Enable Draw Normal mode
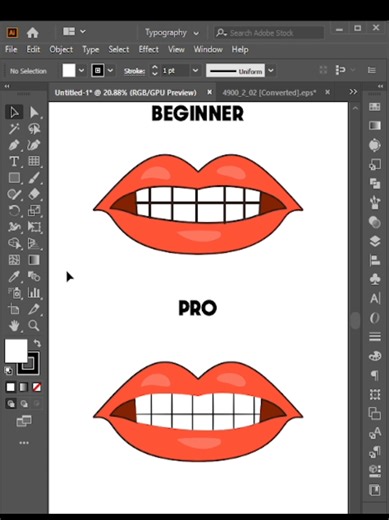The width and height of the screenshot is (389, 520). point(11,404)
